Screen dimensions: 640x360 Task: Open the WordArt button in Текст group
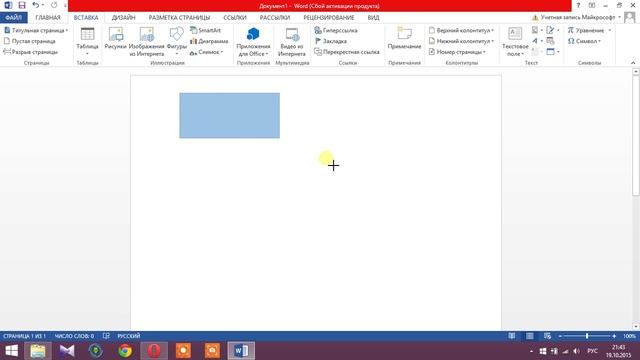coord(537,41)
